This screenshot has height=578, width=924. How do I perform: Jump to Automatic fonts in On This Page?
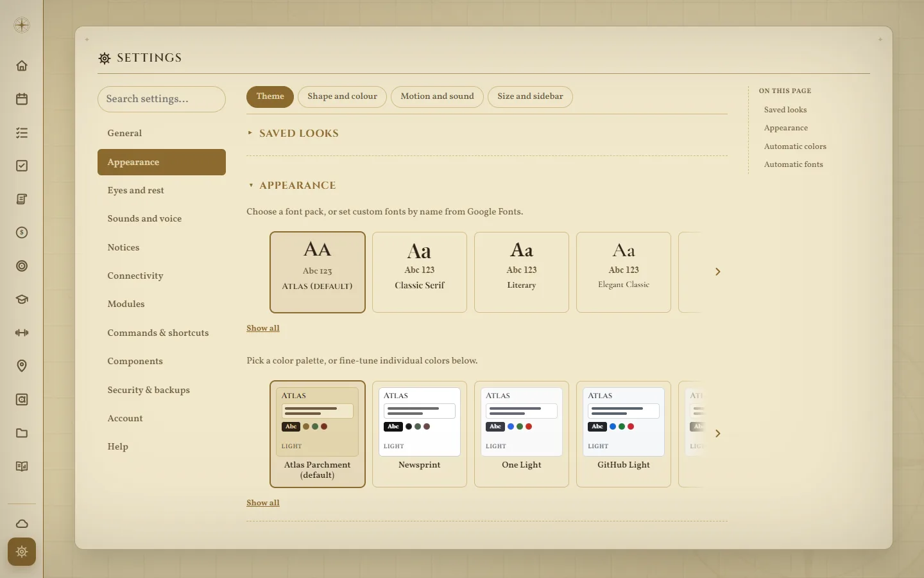(x=793, y=164)
